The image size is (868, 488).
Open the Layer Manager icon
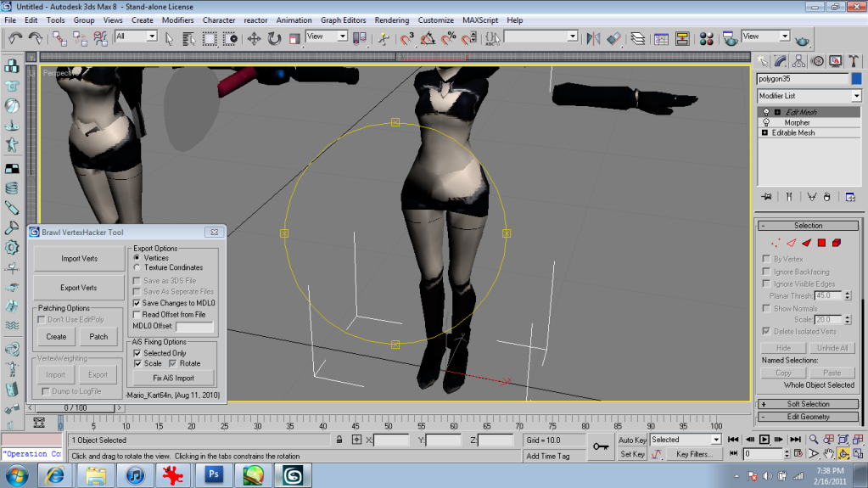click(638, 38)
